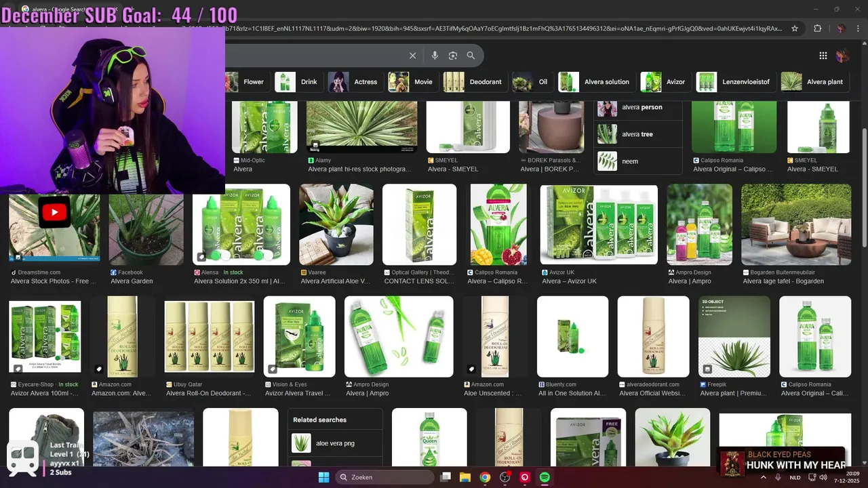This screenshot has width=868, height=488.
Task: Open Avizor UK Alvera image
Action: (x=599, y=224)
